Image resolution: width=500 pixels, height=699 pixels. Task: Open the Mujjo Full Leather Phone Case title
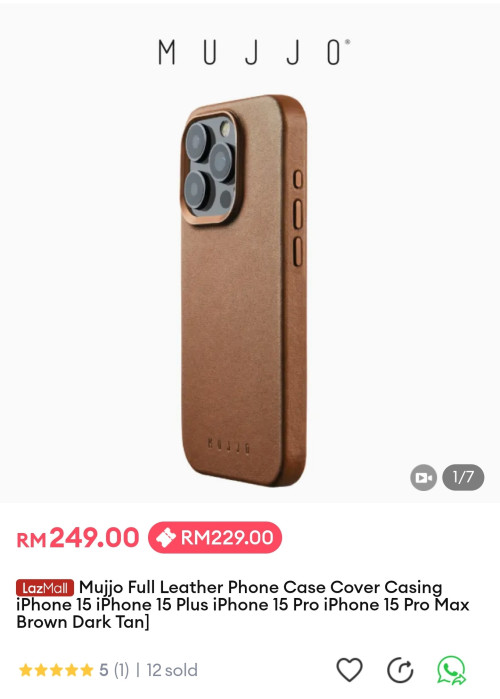pos(243,604)
